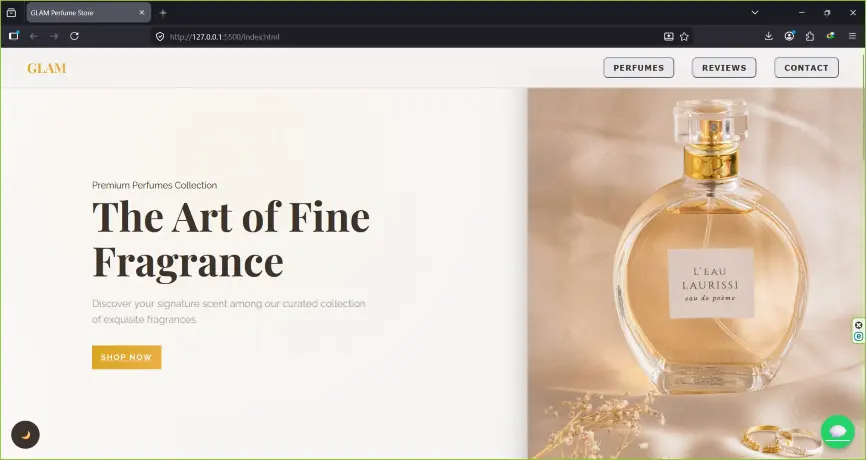866x460 pixels.
Task: Close the GLAM Perfume Store tab
Action: [141, 12]
